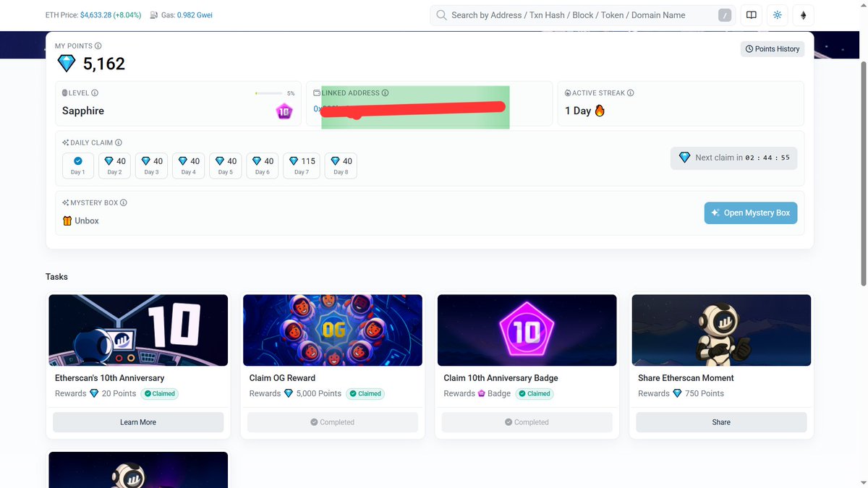
Task: Open the book reading-mode icon
Action: 752,15
